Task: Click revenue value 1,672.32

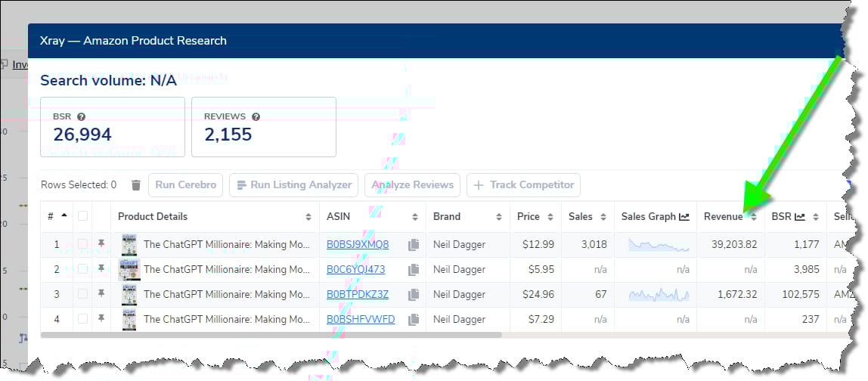Action: click(x=737, y=295)
